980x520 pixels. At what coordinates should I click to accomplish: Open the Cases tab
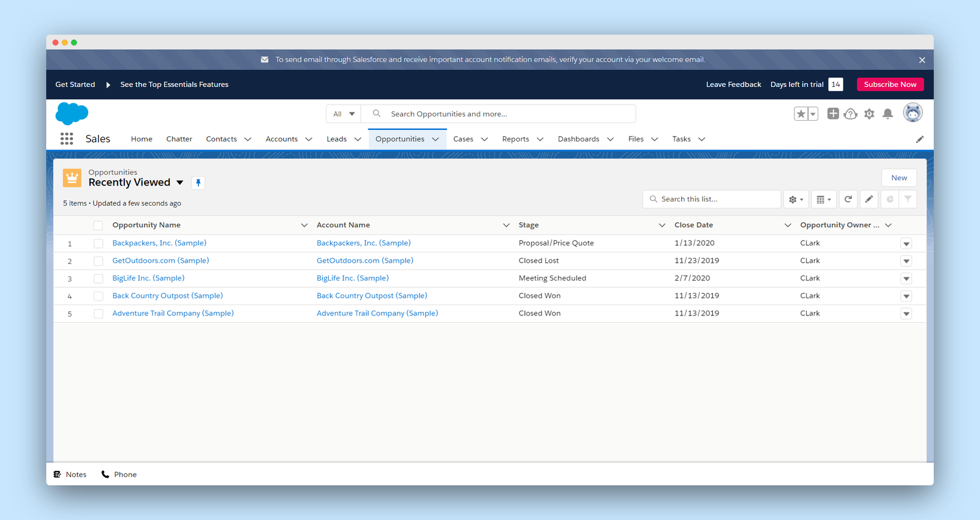pyautogui.click(x=463, y=139)
